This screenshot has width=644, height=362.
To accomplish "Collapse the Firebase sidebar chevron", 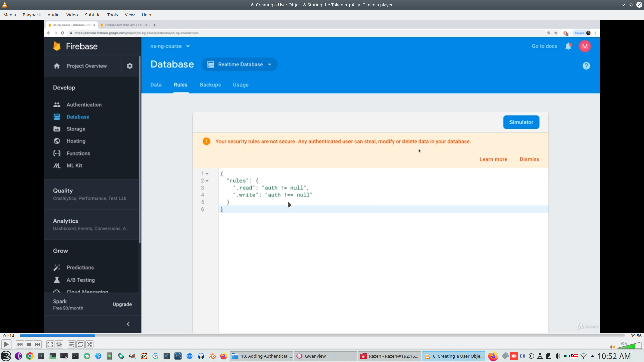I will [128, 324].
